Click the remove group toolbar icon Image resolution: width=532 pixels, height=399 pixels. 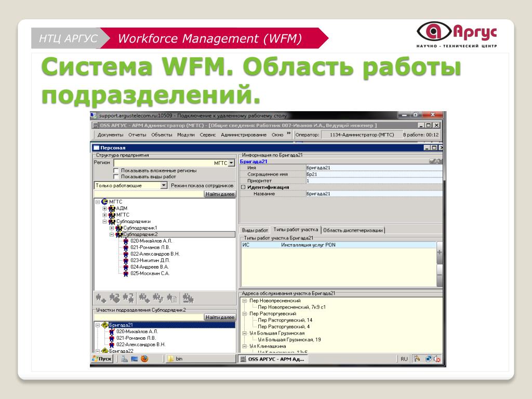tap(188, 298)
